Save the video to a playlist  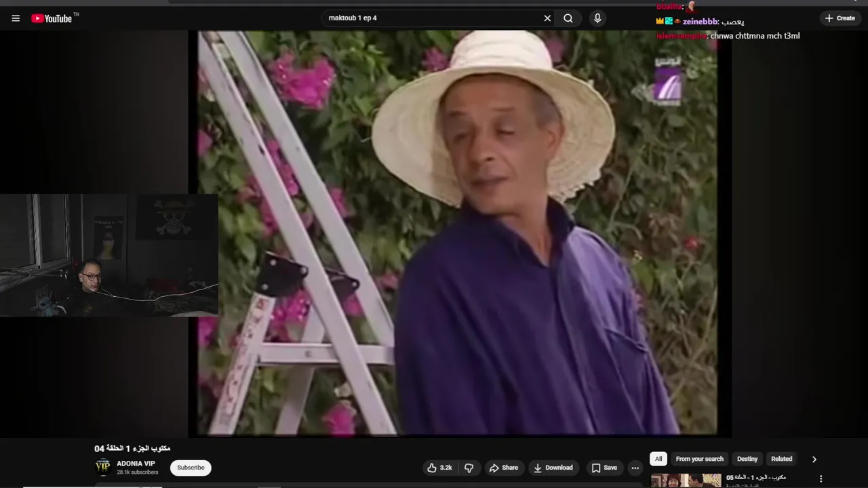coord(604,468)
